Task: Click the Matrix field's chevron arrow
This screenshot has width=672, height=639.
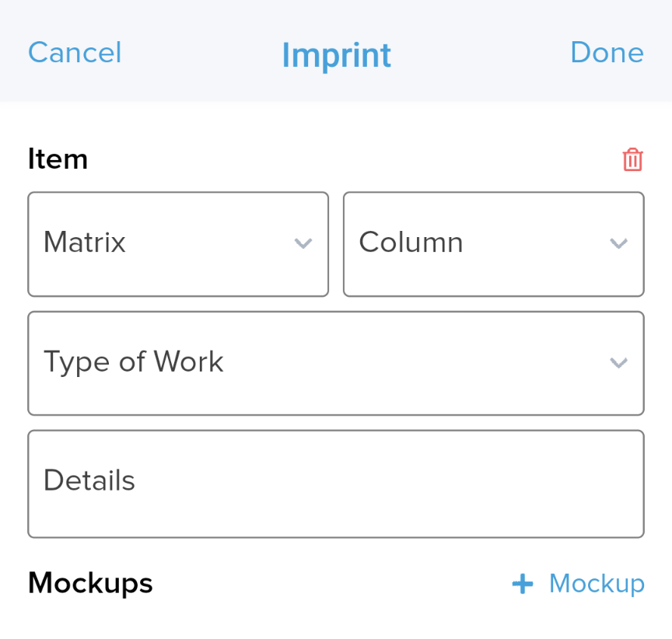Action: click(x=303, y=243)
